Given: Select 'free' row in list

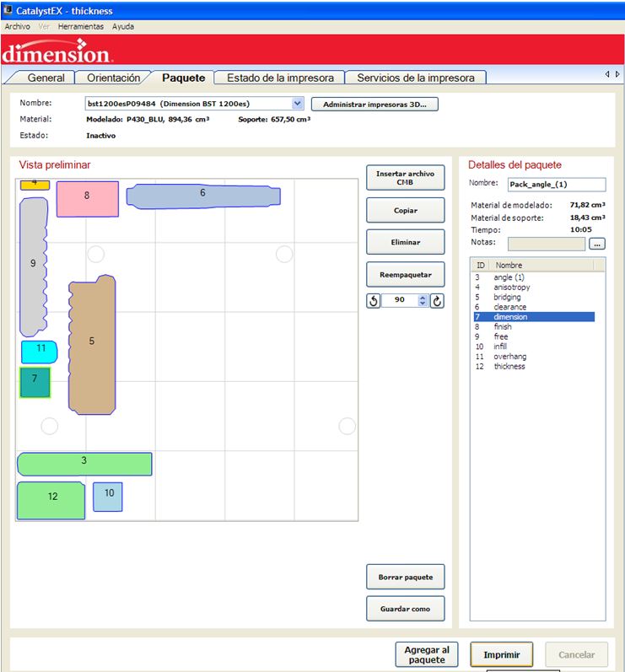Looking at the screenshot, I should click(x=534, y=336).
